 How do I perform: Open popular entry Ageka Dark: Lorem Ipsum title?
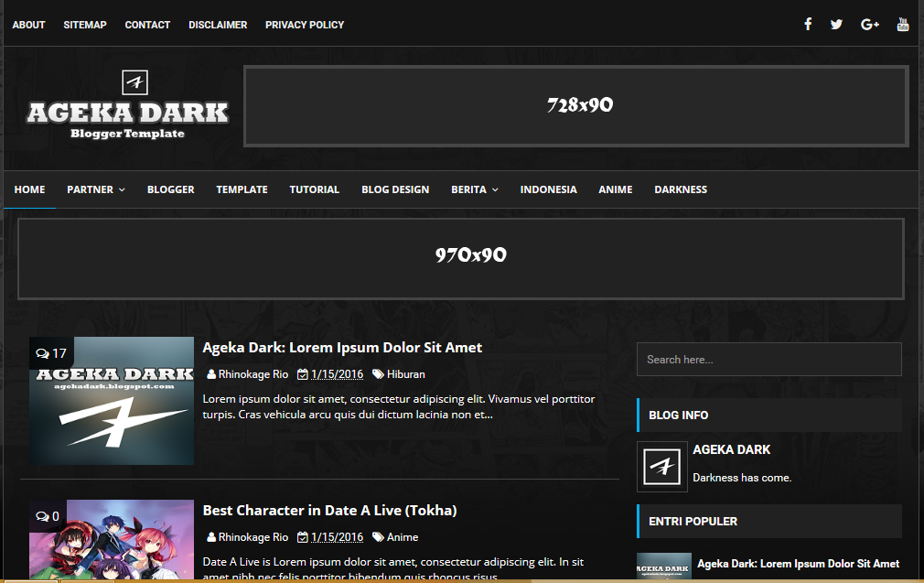[799, 564]
